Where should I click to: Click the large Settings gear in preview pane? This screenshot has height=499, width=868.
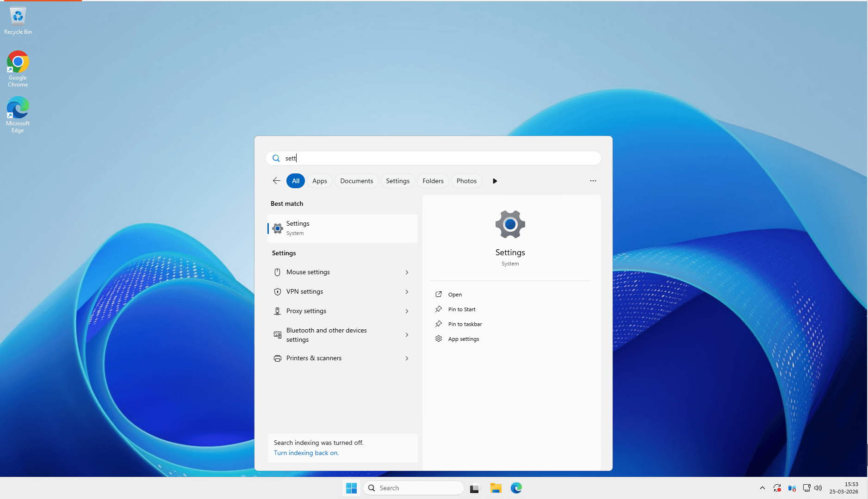510,224
